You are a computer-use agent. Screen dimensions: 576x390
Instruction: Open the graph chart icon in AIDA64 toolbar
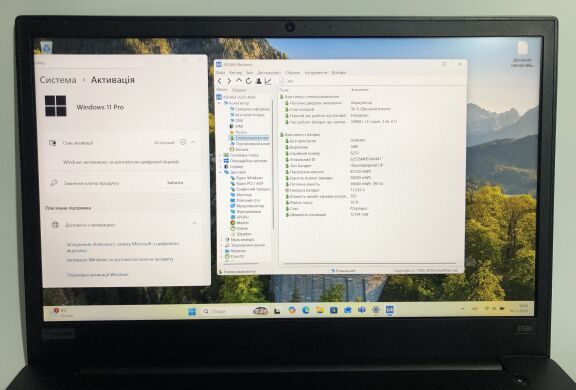pos(268,81)
